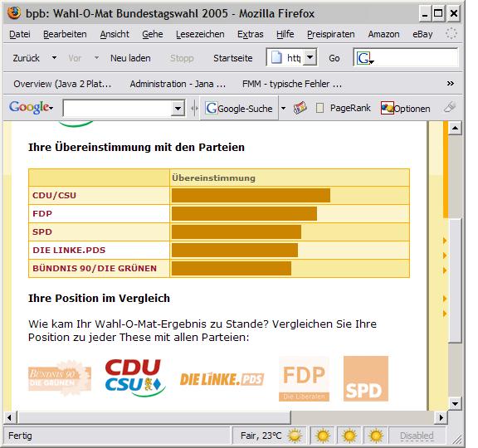Image resolution: width=478 pixels, height=448 pixels.
Task: Open the Vor history dropdown arrow
Action: tap(96, 57)
